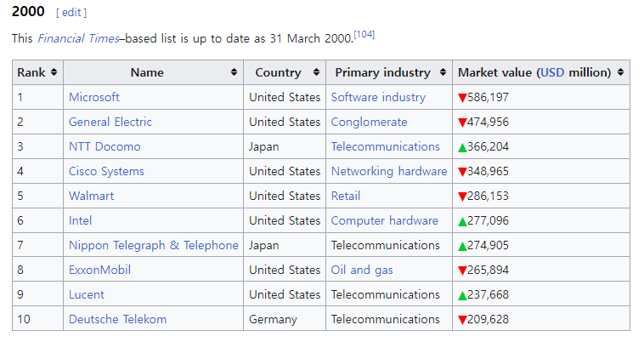Sort table by Name column arrows
The image size is (644, 342).
(x=234, y=72)
